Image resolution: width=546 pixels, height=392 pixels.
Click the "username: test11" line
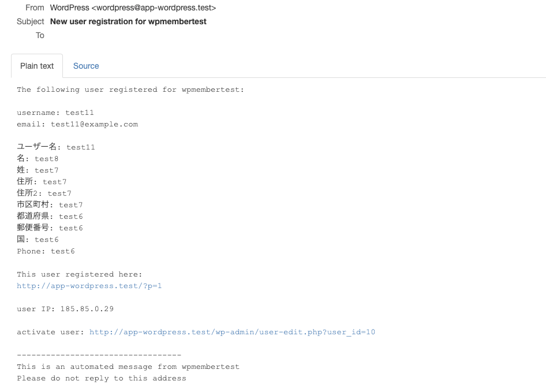click(55, 113)
